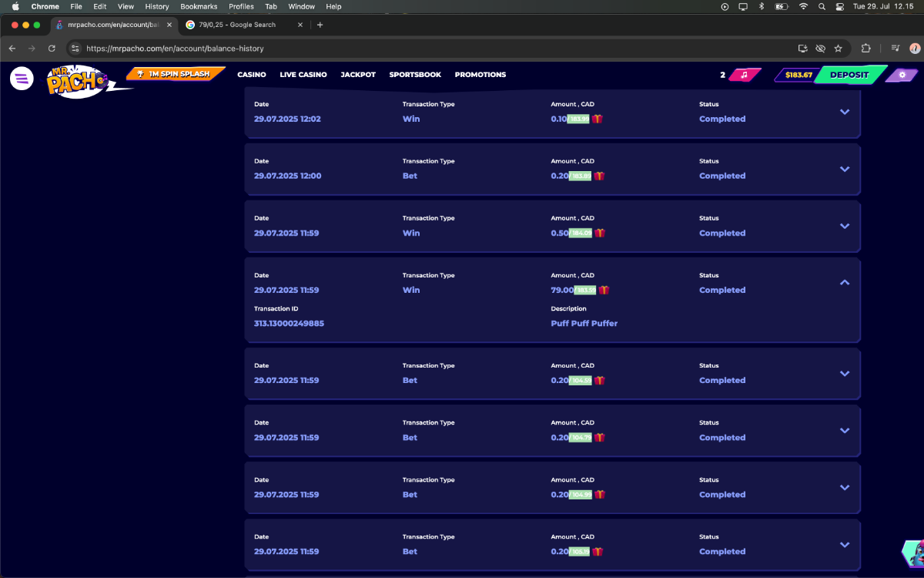This screenshot has height=578, width=924.
Task: Click the Chrome profile avatar
Action: click(x=915, y=48)
